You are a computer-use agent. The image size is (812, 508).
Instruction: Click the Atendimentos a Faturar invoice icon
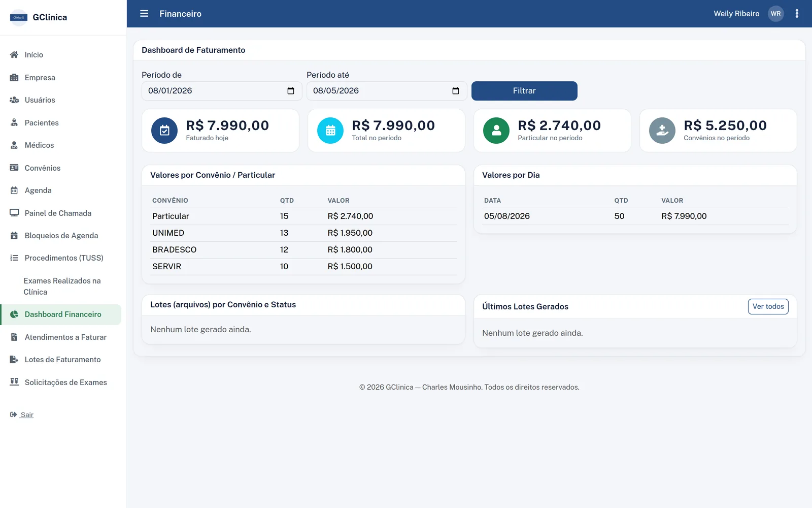point(14,337)
